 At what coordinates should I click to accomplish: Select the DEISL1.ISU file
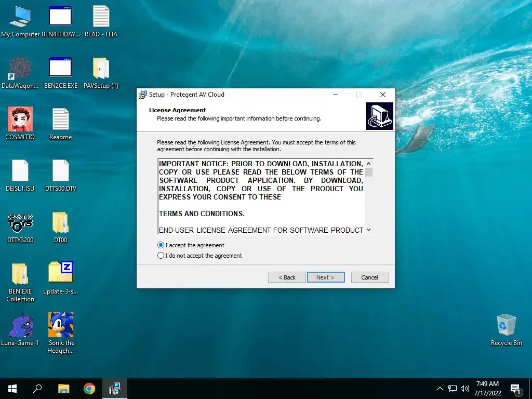[x=20, y=176]
